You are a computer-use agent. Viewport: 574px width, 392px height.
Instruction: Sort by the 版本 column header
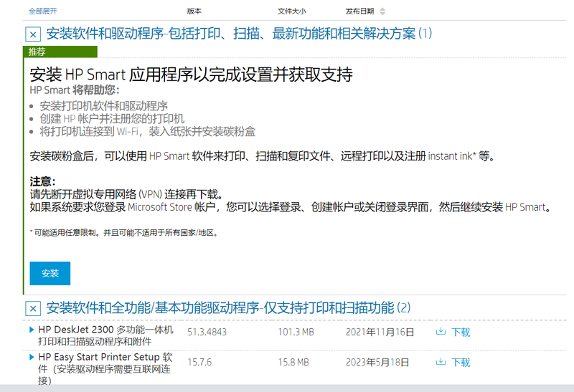pos(194,11)
